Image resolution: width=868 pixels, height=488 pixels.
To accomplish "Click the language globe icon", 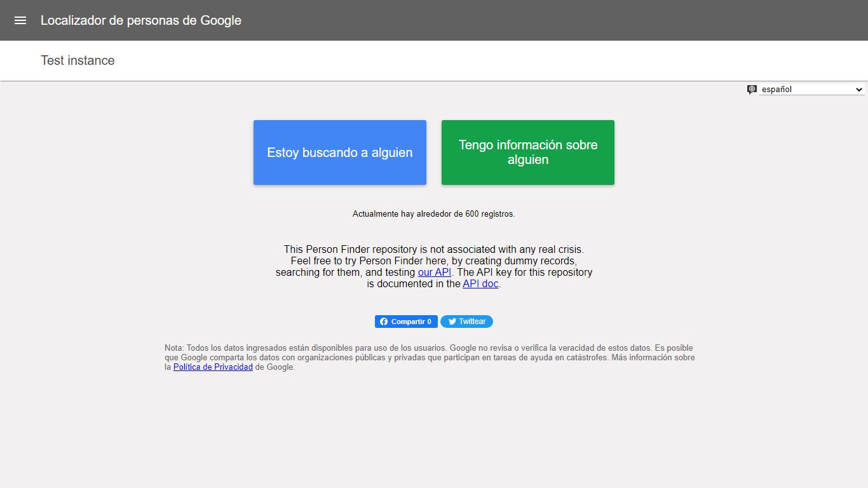I will pos(752,90).
